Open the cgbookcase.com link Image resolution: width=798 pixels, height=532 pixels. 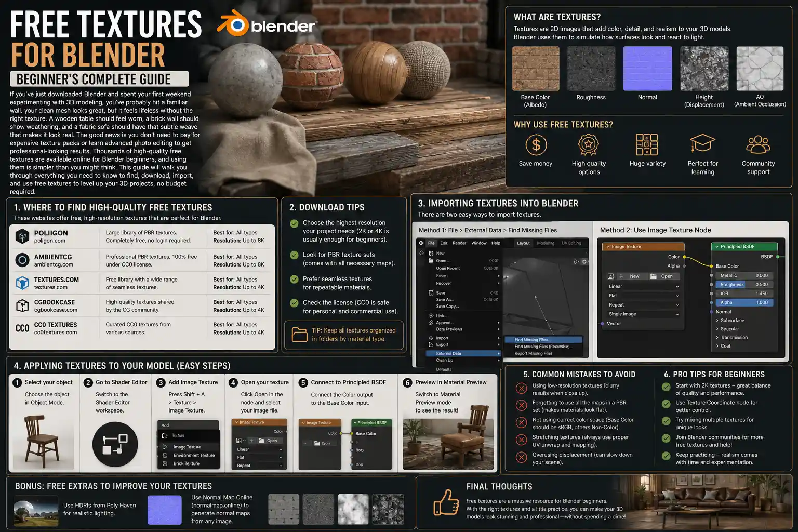coord(56,310)
